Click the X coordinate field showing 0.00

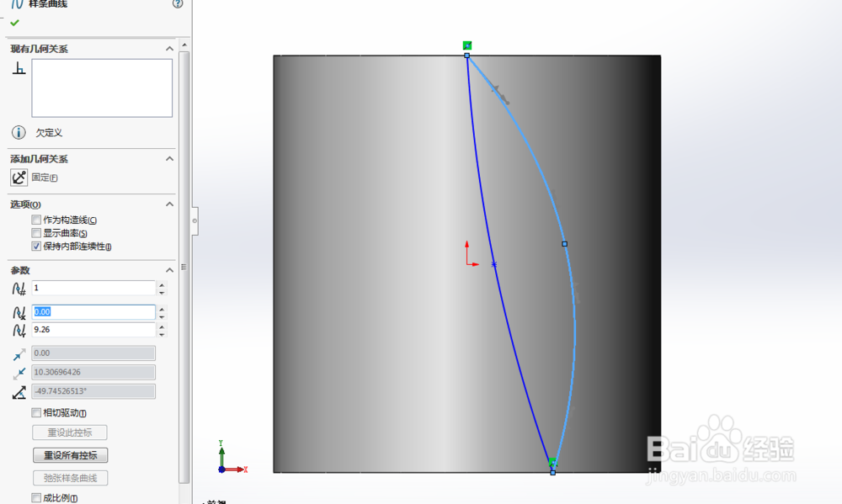(93, 312)
